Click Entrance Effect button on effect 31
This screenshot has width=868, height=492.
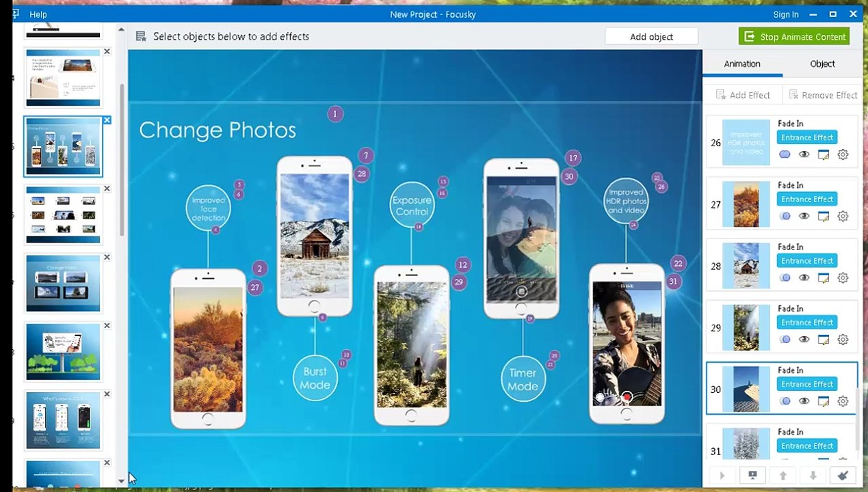pos(807,446)
